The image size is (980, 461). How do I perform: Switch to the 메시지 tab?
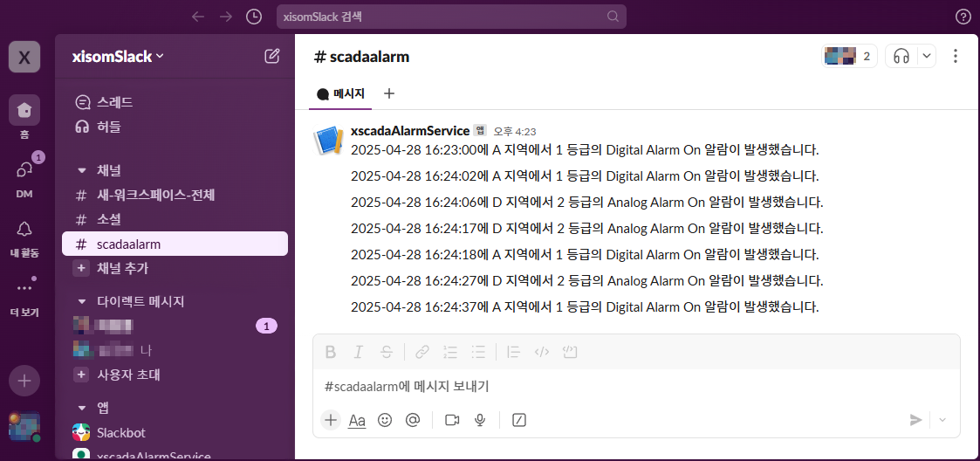pyautogui.click(x=340, y=93)
